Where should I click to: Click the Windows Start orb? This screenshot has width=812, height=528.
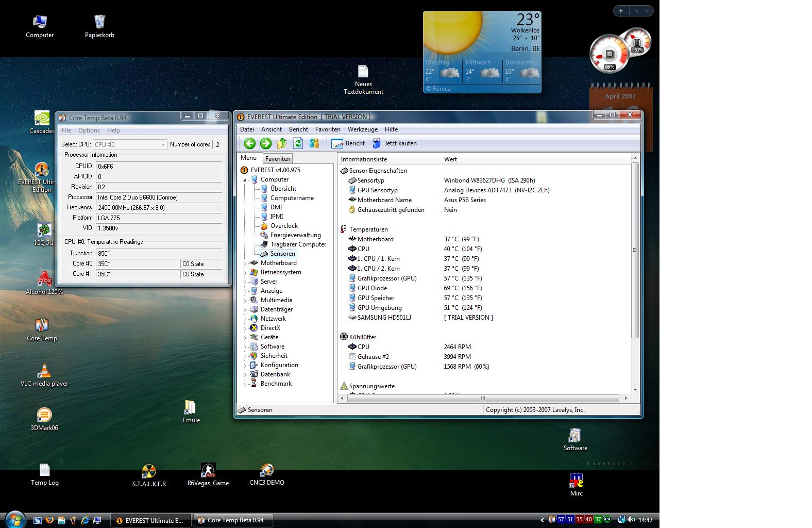[x=14, y=519]
